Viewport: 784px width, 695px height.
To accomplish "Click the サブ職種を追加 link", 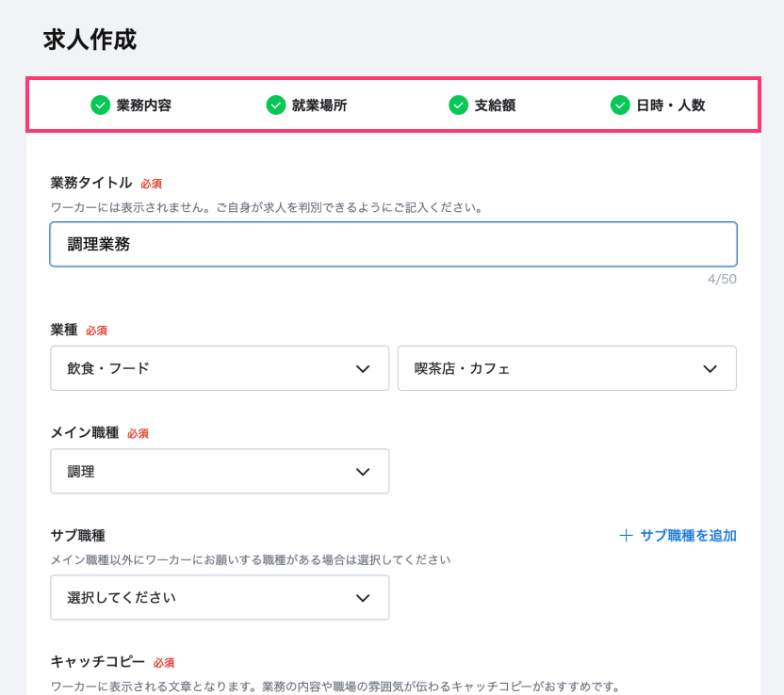I will [688, 536].
